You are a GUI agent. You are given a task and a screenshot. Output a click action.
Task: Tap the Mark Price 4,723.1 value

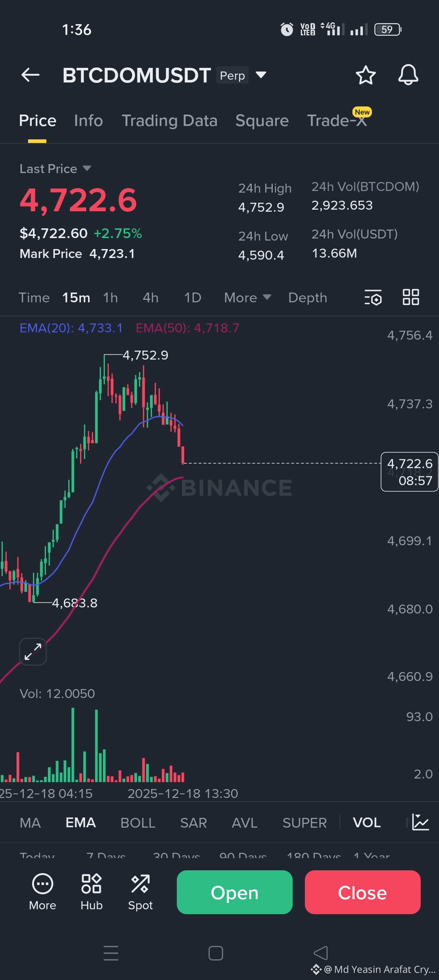[x=112, y=254]
